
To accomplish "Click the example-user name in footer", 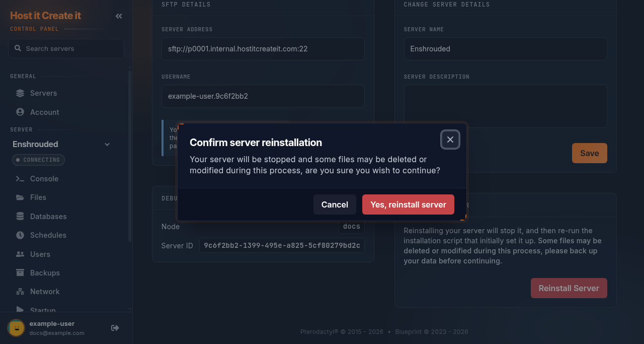I will [x=52, y=323].
